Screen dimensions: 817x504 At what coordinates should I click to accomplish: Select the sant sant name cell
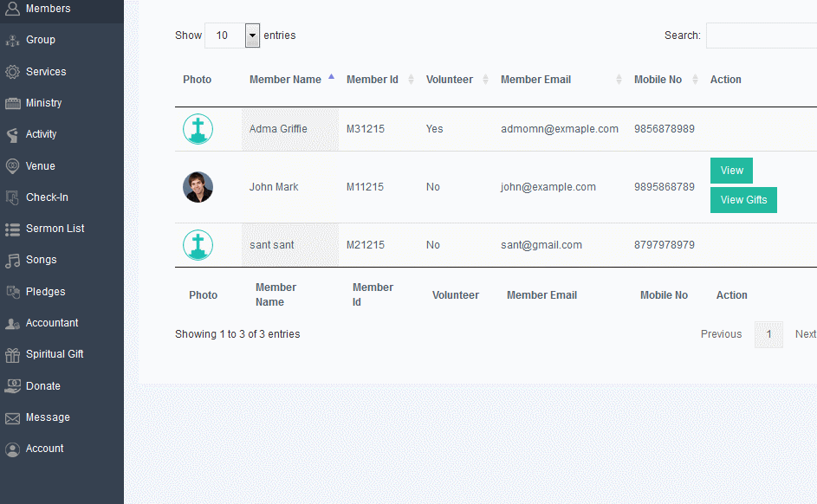290,245
